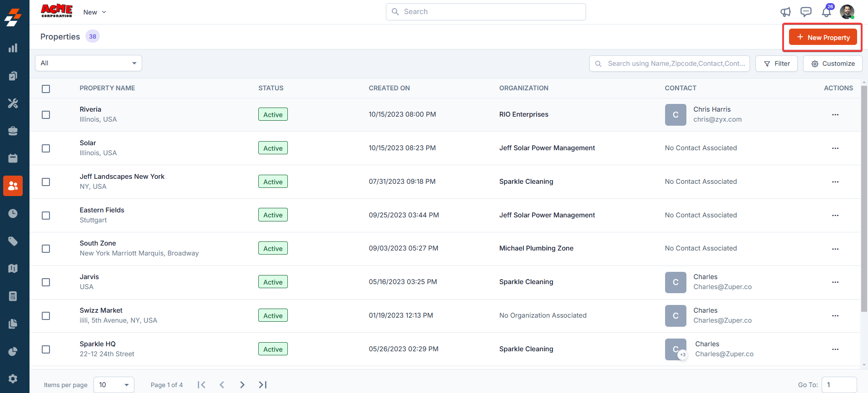Open the Riveria property name
The width and height of the screenshot is (868, 393).
point(90,109)
